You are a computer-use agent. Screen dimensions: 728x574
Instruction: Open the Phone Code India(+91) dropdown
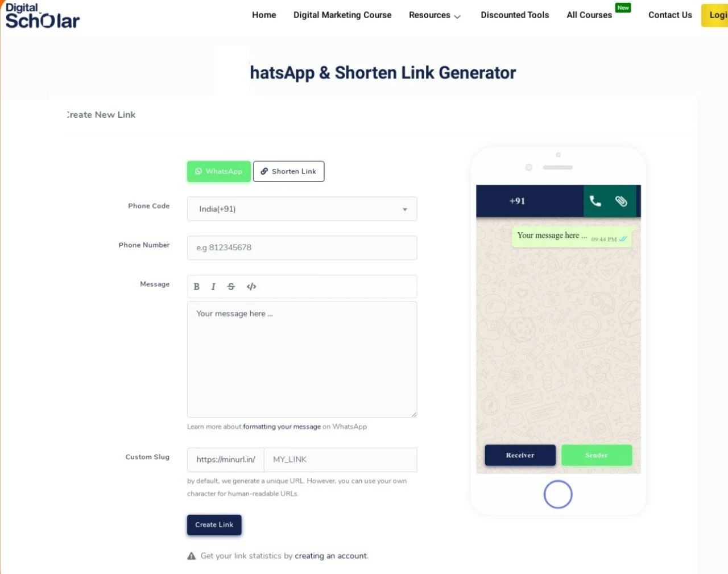click(x=302, y=209)
